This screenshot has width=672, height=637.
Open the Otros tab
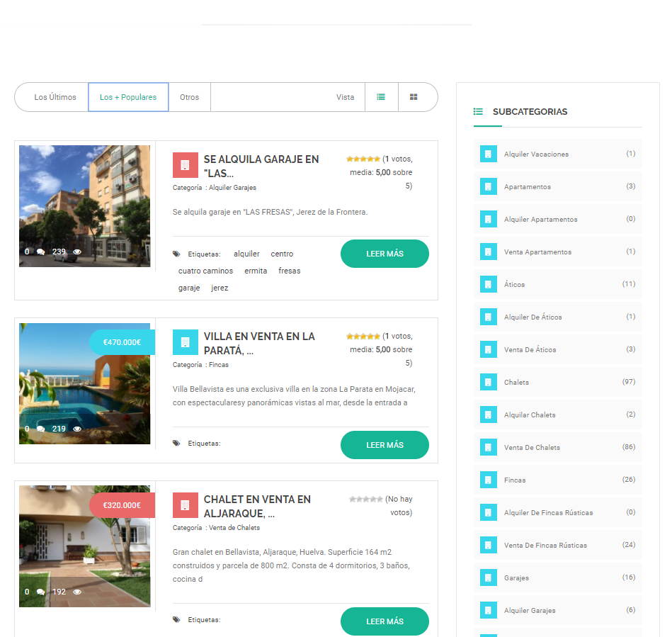pyautogui.click(x=189, y=97)
